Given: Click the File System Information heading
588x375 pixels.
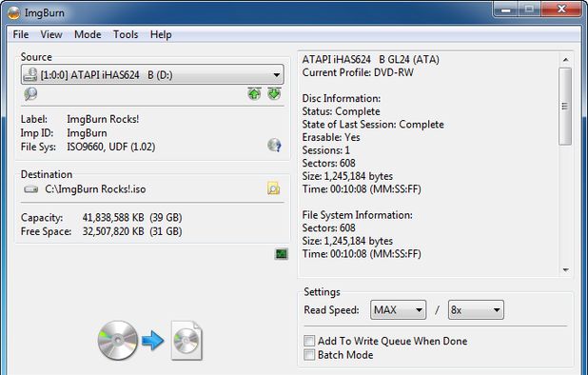Looking at the screenshot, I should coord(358,215).
